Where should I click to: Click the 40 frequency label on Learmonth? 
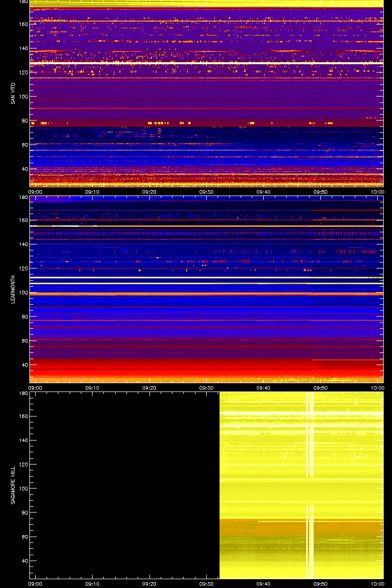click(24, 365)
